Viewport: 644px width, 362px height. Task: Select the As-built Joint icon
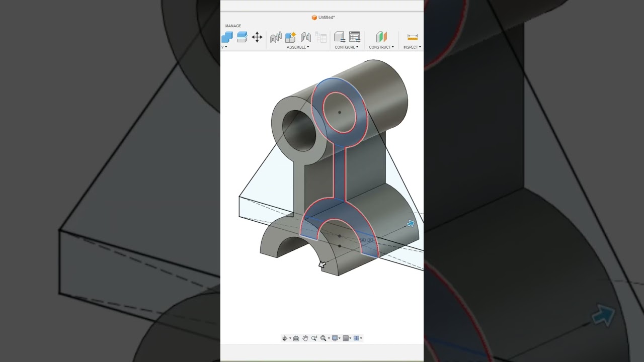pyautogui.click(x=306, y=37)
